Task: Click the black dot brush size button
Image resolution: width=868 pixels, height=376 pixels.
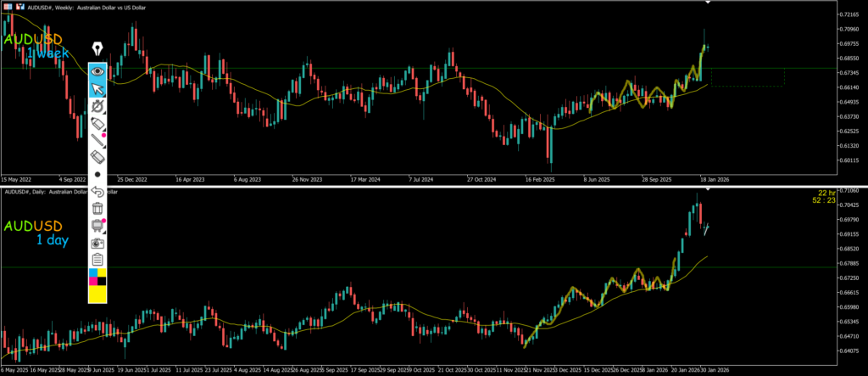Action: pos(98,174)
